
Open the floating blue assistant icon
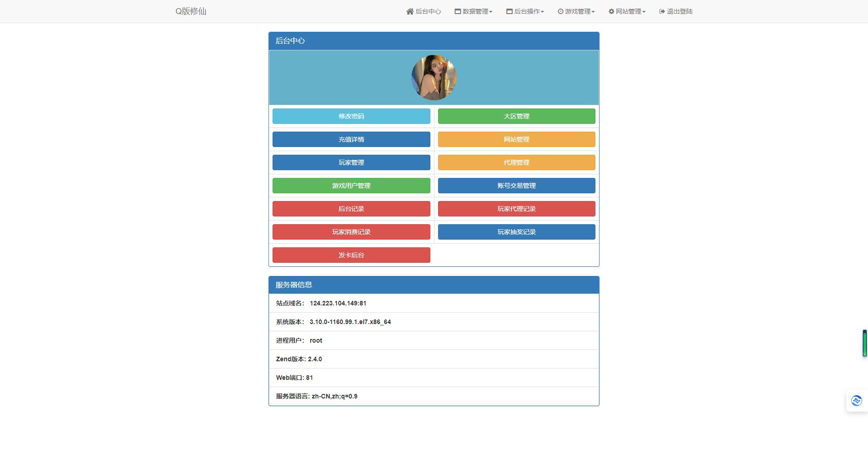tap(856, 401)
